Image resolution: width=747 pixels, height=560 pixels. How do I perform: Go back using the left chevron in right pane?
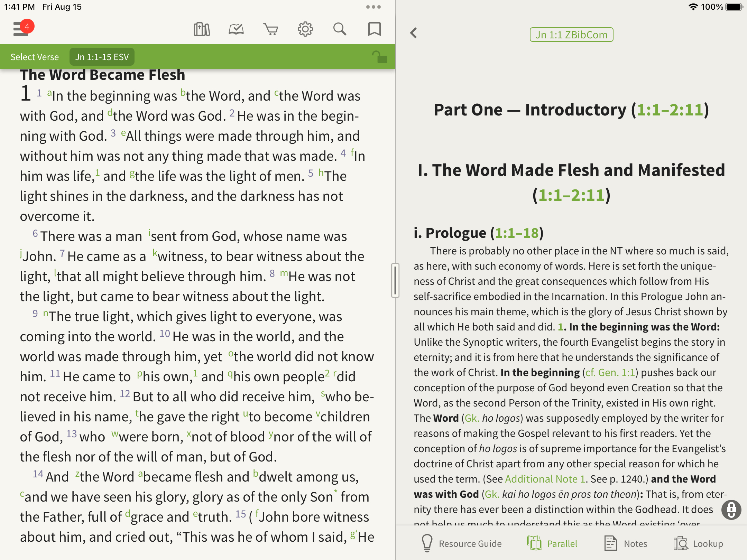pos(413,33)
